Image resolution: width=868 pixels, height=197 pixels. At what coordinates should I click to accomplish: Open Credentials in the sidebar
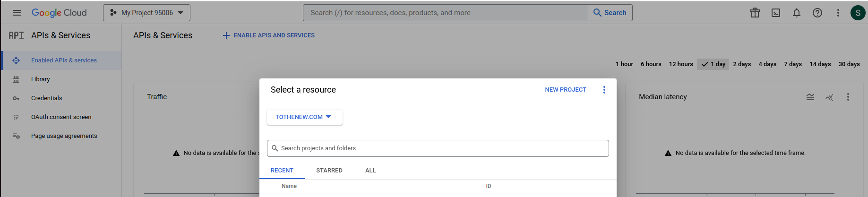tap(61, 98)
